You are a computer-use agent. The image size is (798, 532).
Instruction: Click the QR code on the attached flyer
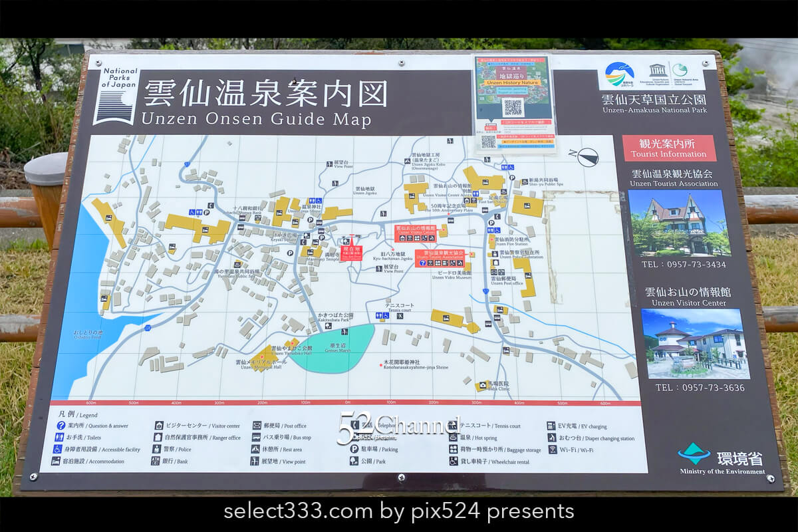[x=513, y=108]
